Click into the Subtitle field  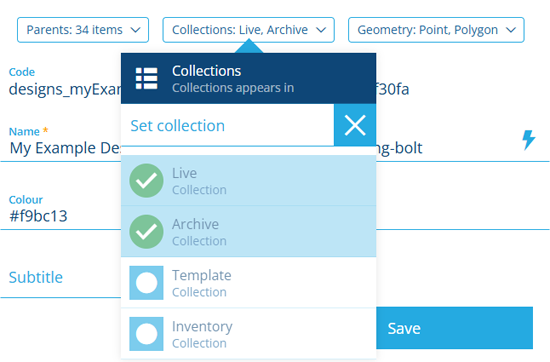[60, 277]
